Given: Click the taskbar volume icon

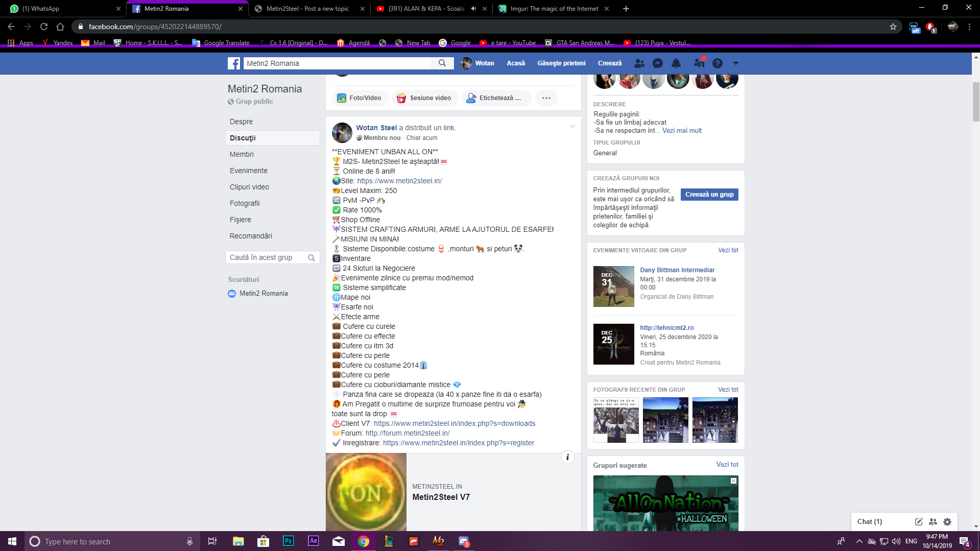Looking at the screenshot, I should 896,541.
